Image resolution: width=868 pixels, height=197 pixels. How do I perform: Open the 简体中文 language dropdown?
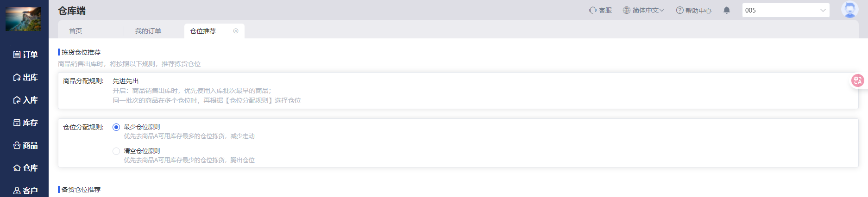pyautogui.click(x=643, y=10)
